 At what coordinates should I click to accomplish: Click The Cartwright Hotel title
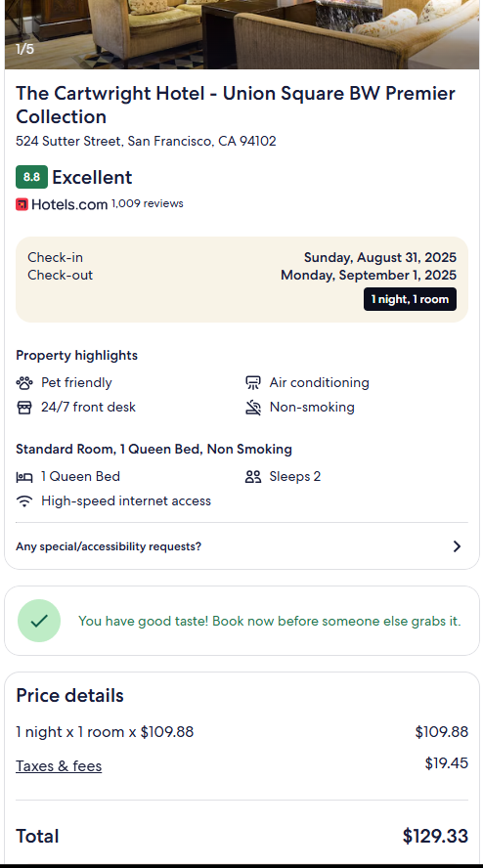click(236, 106)
